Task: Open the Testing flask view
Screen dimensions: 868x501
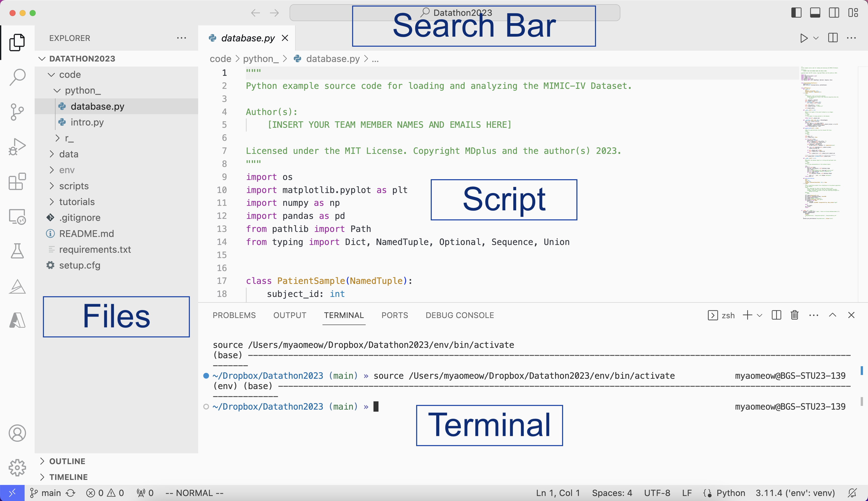Action: (17, 251)
